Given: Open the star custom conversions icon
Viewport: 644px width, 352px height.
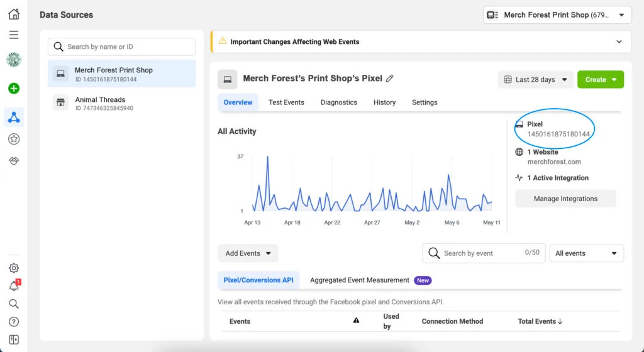Looking at the screenshot, I should coord(14,139).
